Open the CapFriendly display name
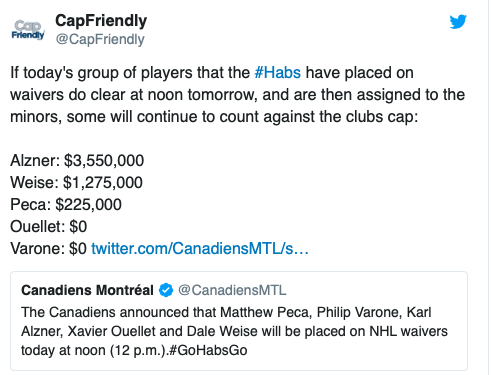 101,21
